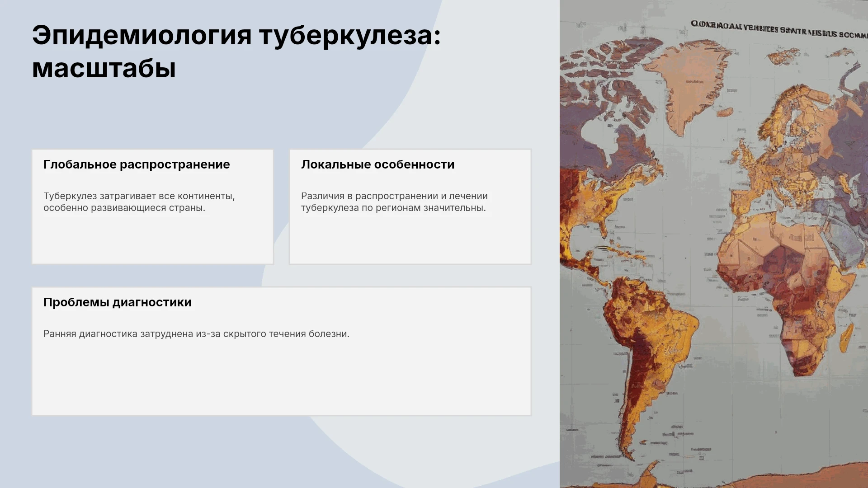Viewport: 868px width, 488px height.
Task: Select the 'Локальные особенности' card heading
Action: (378, 164)
